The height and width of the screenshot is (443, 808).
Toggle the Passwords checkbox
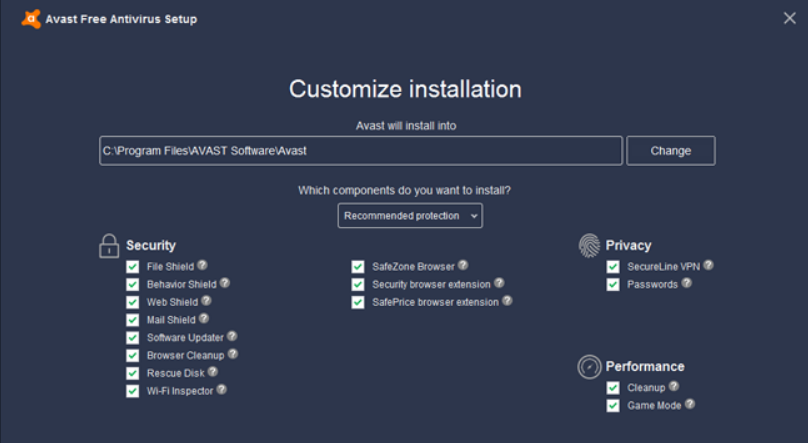click(x=613, y=284)
